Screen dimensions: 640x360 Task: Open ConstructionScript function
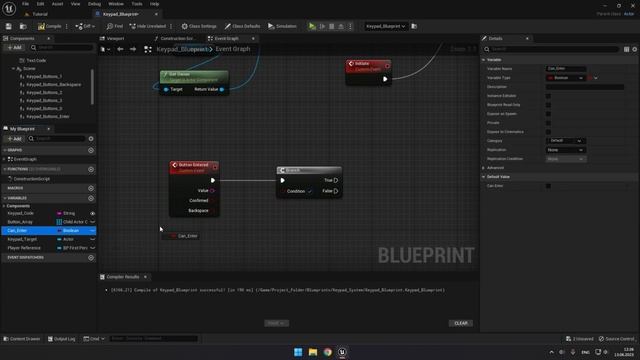(31, 179)
